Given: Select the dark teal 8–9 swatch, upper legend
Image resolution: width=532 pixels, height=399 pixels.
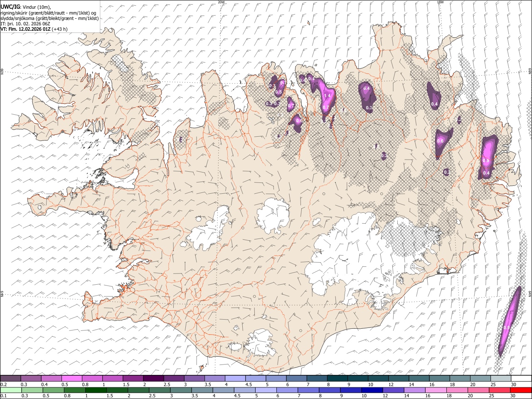Looking at the screenshot, I should pos(337,379).
